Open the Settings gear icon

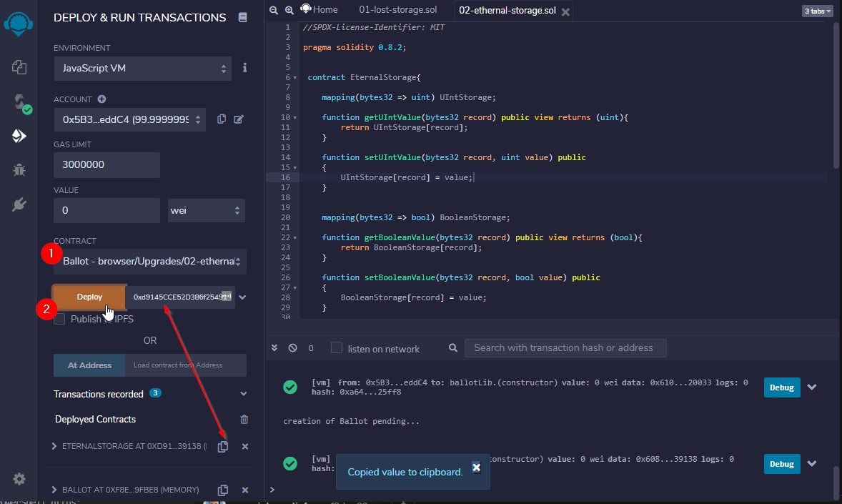[19, 479]
